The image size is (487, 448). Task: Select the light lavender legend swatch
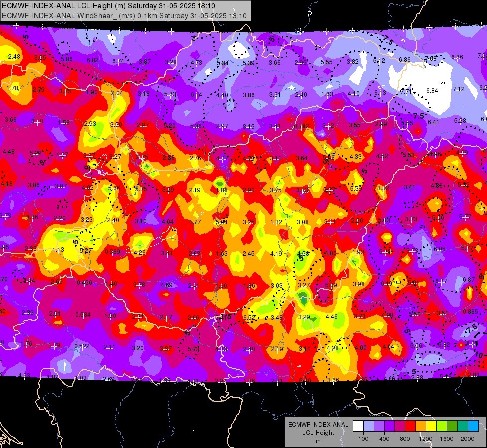point(369,426)
